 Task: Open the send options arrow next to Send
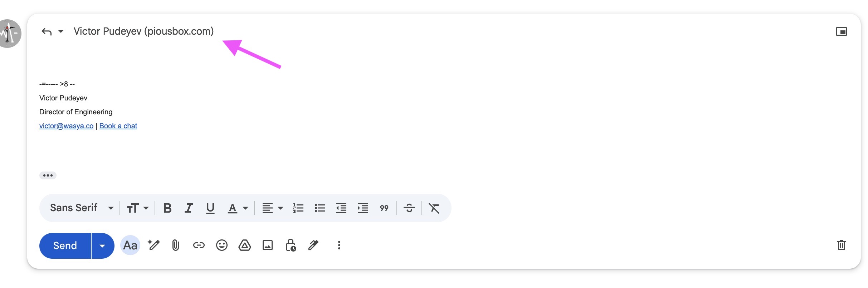pyautogui.click(x=103, y=246)
